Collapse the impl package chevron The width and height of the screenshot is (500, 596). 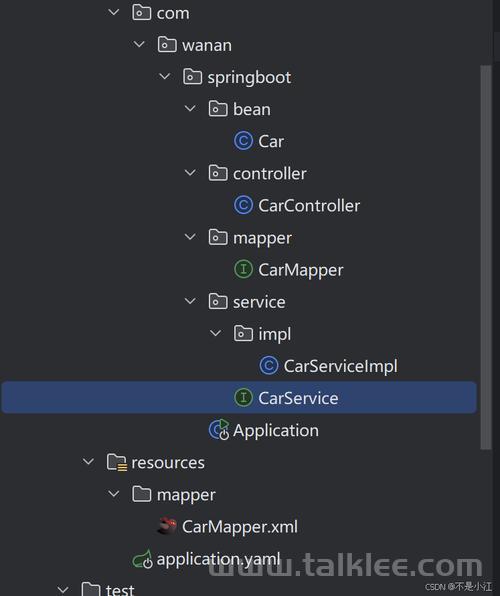tap(216, 333)
